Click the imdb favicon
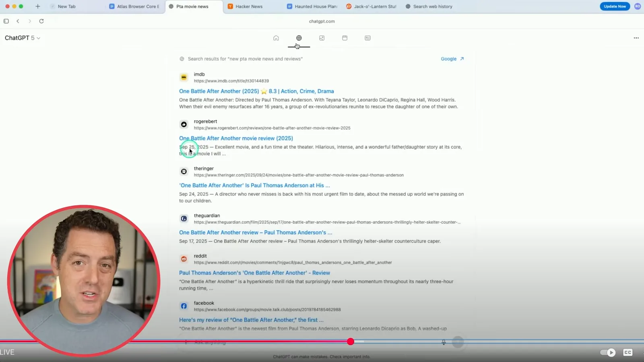Viewport: 644px width, 362px height. tap(184, 77)
